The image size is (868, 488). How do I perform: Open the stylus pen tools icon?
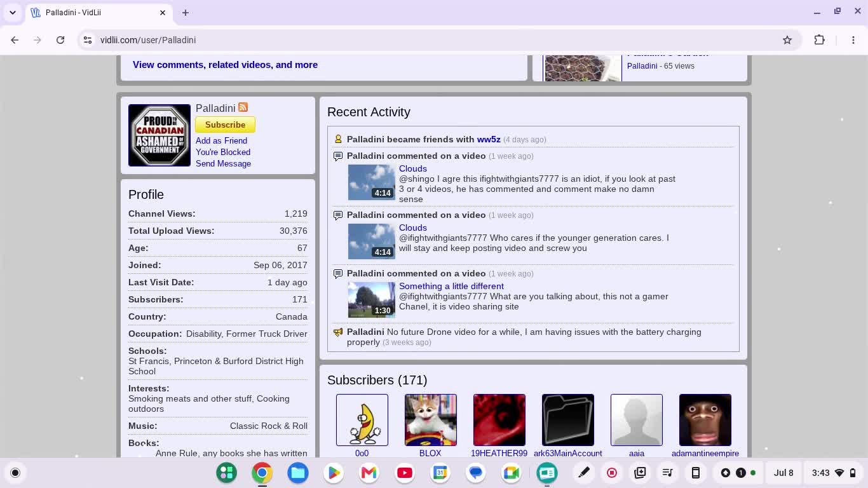coord(583,473)
